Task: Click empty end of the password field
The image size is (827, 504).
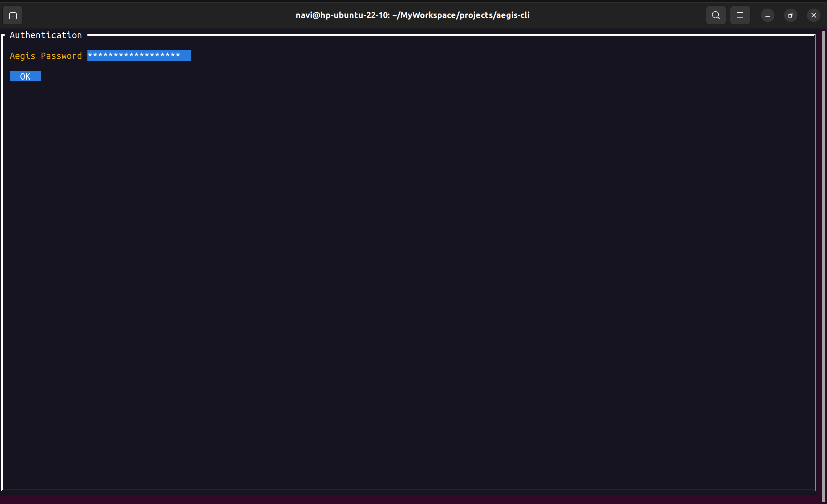Action: point(185,56)
